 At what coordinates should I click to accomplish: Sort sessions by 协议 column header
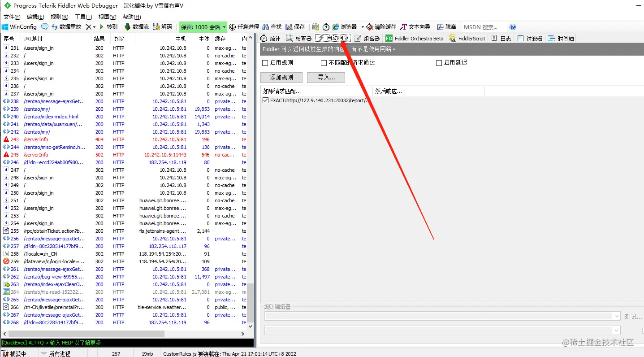pos(122,39)
